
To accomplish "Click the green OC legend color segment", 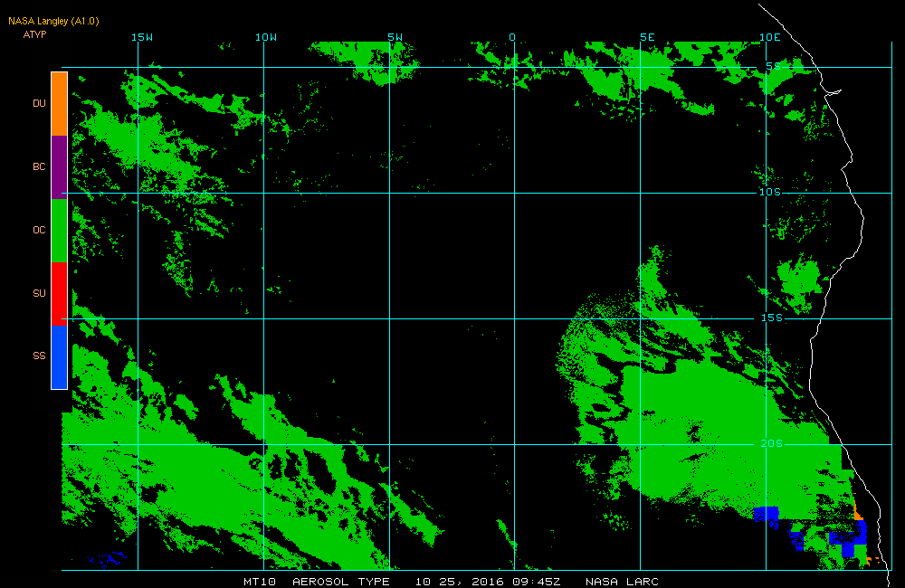I will [x=60, y=231].
